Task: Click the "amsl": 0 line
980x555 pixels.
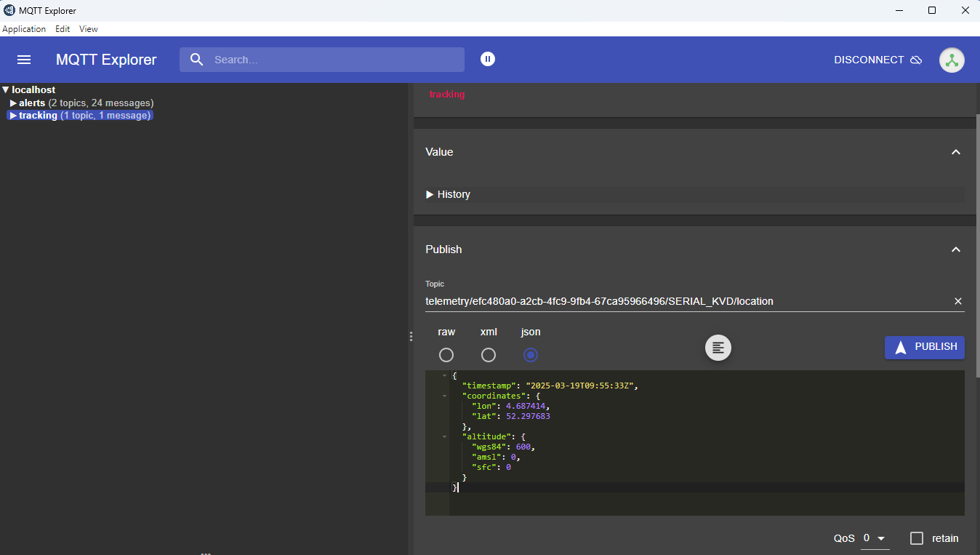Action: (497, 457)
